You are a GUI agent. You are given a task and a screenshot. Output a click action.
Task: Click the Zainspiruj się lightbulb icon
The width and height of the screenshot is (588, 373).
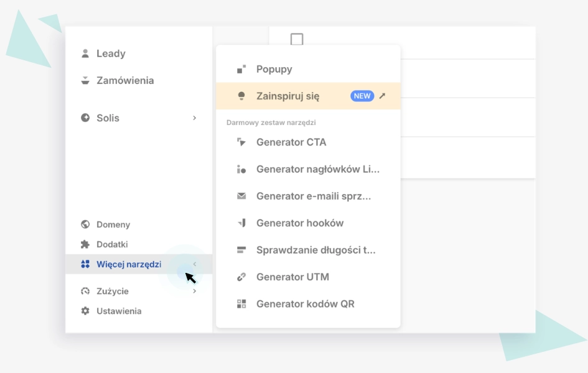(x=241, y=96)
